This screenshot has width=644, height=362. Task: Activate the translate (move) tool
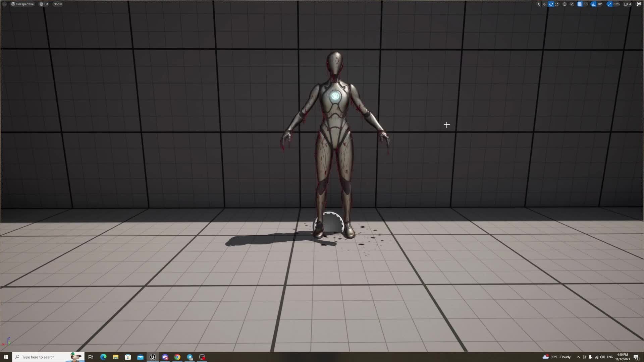tap(544, 4)
